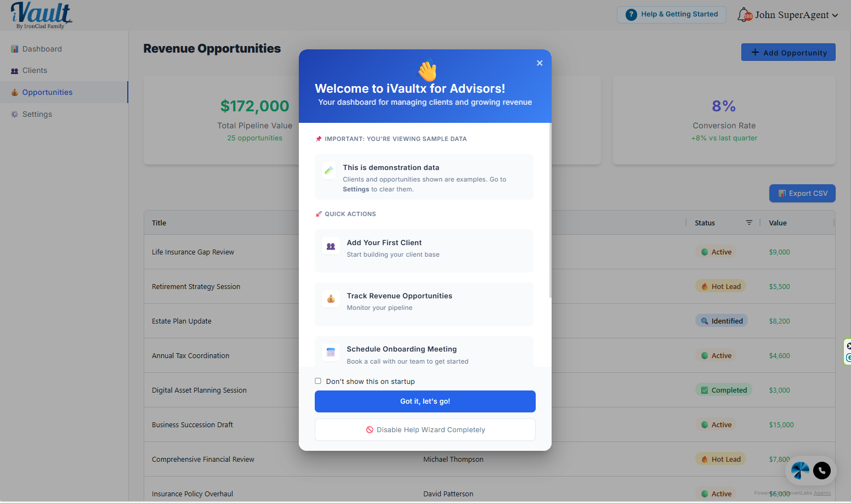The height and width of the screenshot is (504, 851).
Task: Open the notifications bell icon
Action: (x=744, y=15)
